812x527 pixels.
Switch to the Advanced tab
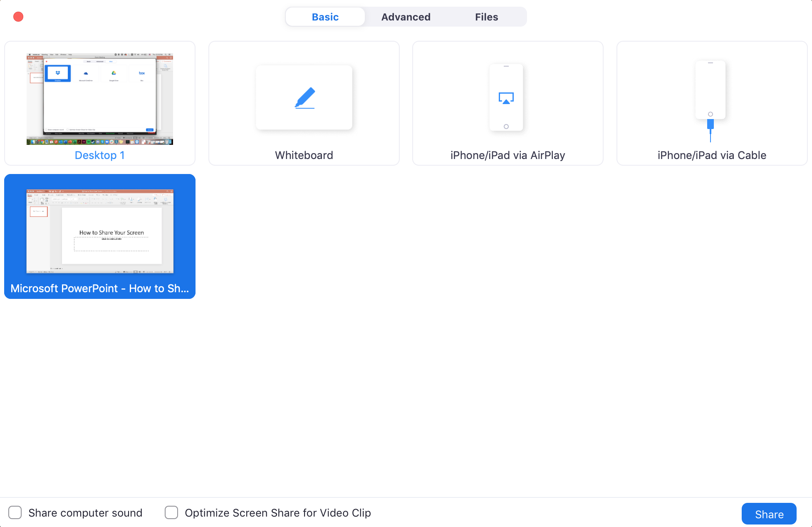pyautogui.click(x=406, y=17)
